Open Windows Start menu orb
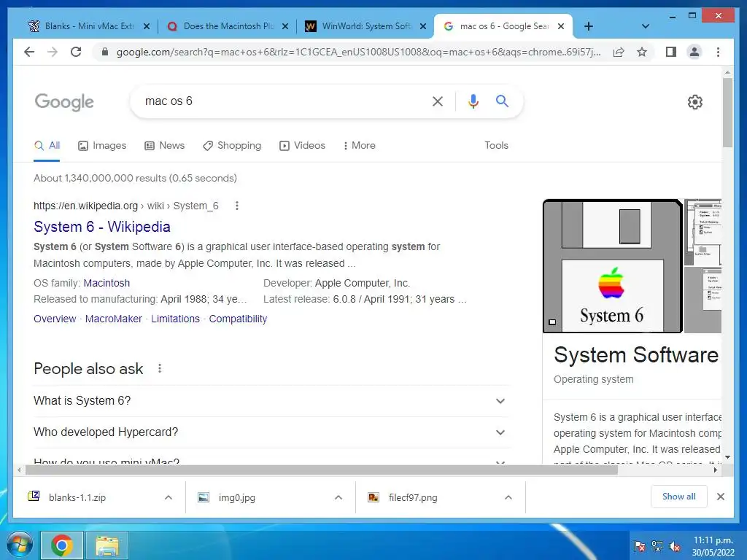The height and width of the screenshot is (560, 747). (x=20, y=545)
